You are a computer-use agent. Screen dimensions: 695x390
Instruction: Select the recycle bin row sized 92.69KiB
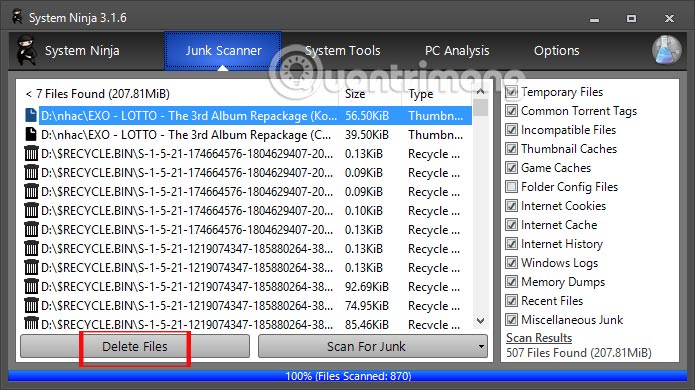click(248, 287)
